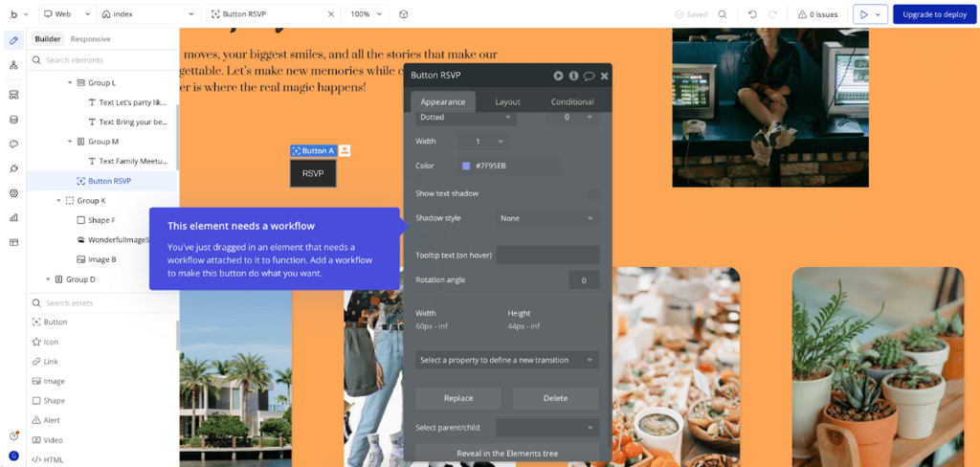
Task: Open the border Width dropdown showing 1
Action: coord(483,142)
